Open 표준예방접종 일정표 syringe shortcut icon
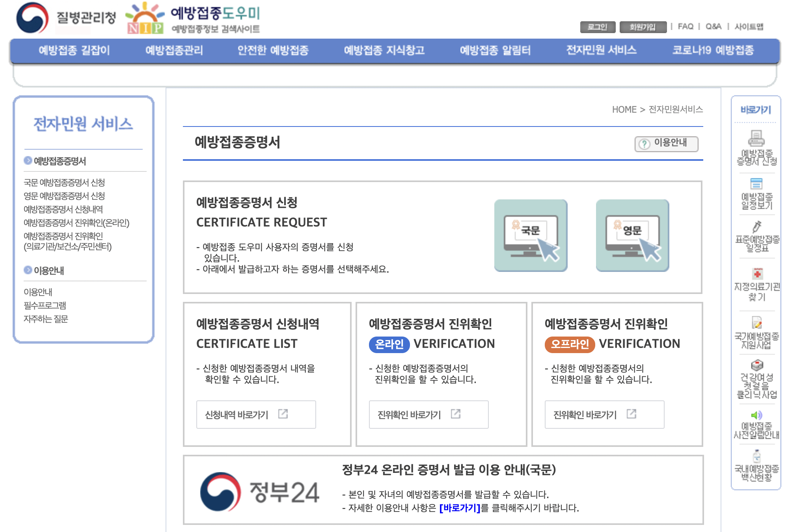 pyautogui.click(x=756, y=227)
